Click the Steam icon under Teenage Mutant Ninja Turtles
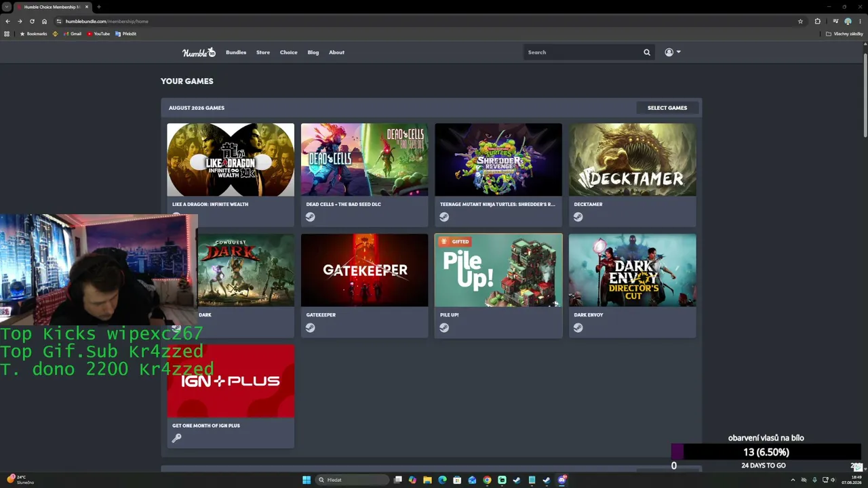Image resolution: width=868 pixels, height=488 pixels. [x=444, y=217]
